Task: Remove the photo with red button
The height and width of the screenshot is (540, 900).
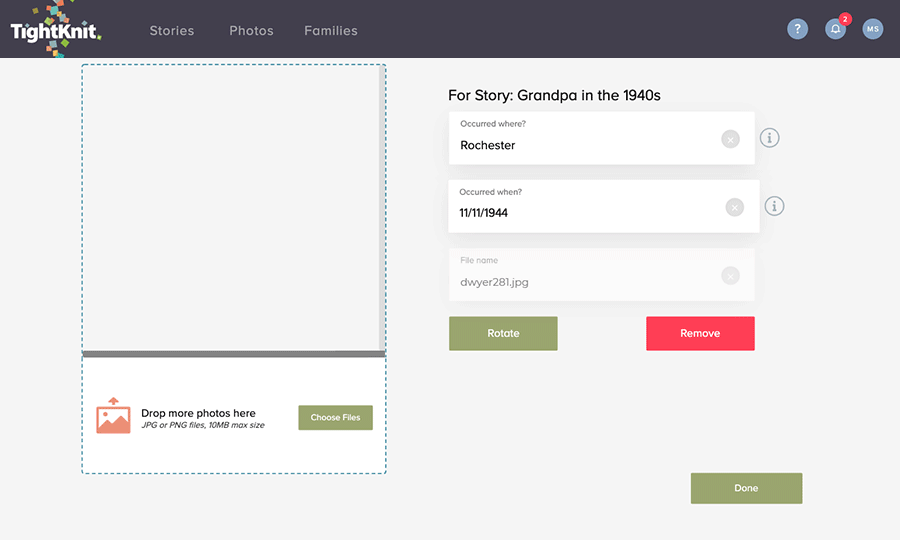Action: click(700, 333)
